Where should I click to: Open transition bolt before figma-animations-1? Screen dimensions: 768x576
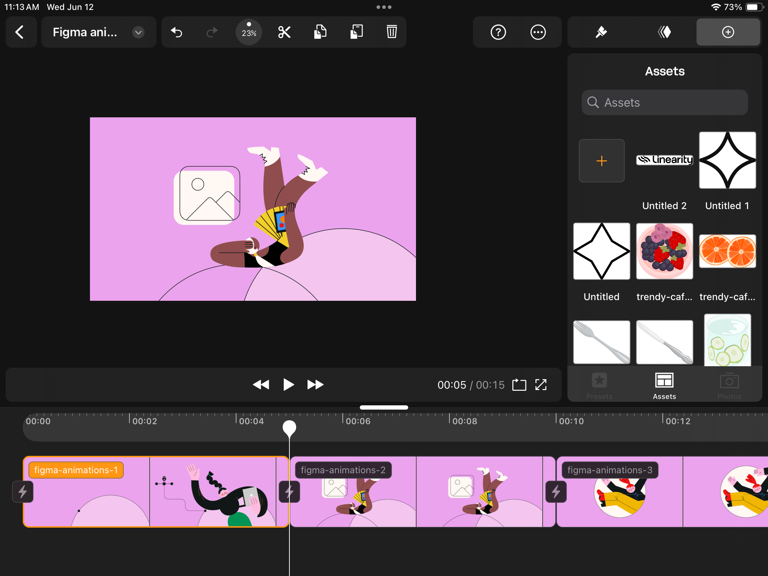point(23,492)
